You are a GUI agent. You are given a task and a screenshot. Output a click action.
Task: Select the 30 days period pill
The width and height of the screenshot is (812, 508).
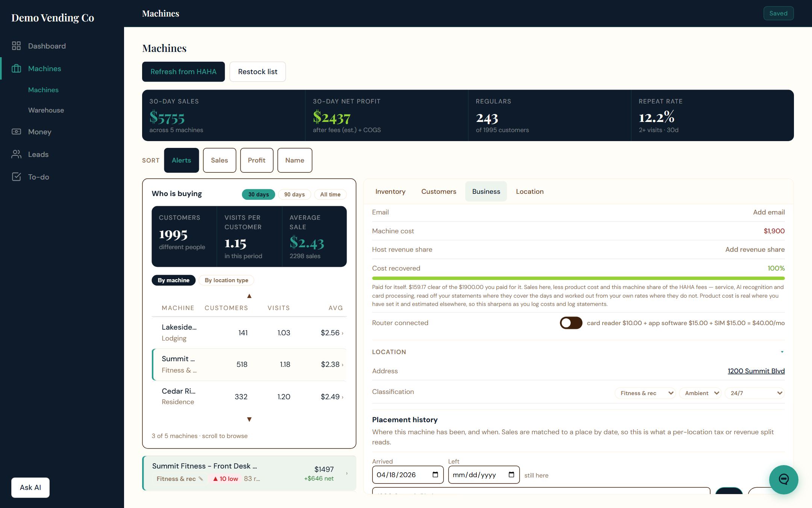point(258,194)
